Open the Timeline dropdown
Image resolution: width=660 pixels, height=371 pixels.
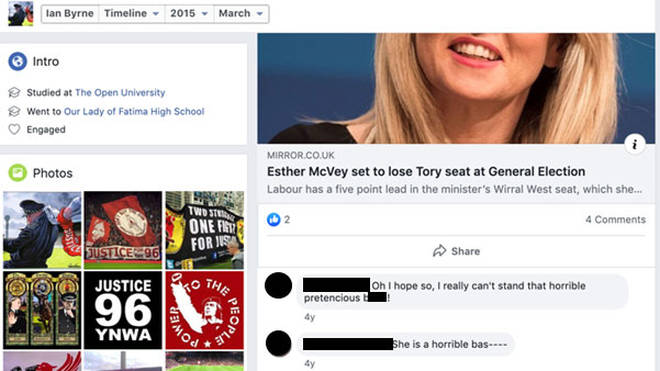(x=132, y=13)
